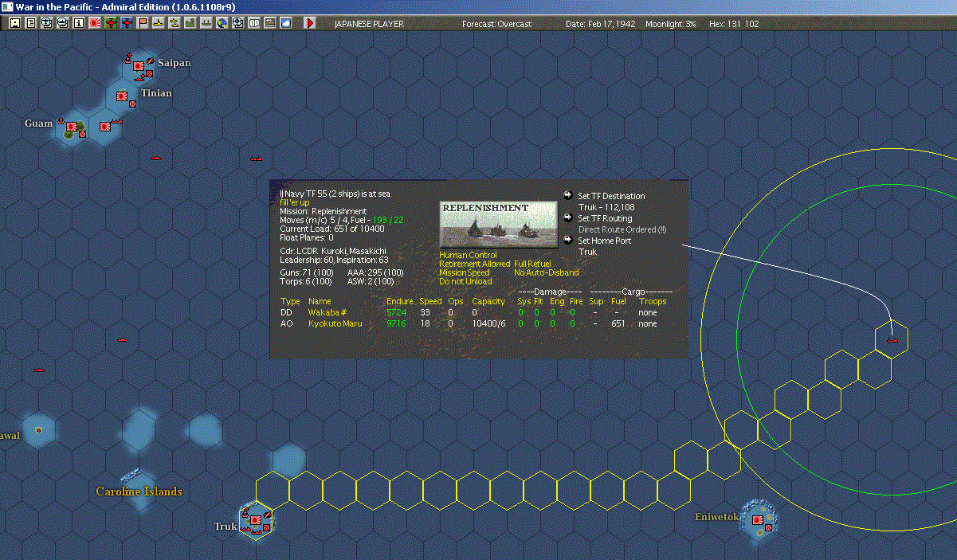Open the document list icon in toolbar
This screenshot has height=560, width=957.
tap(30, 23)
